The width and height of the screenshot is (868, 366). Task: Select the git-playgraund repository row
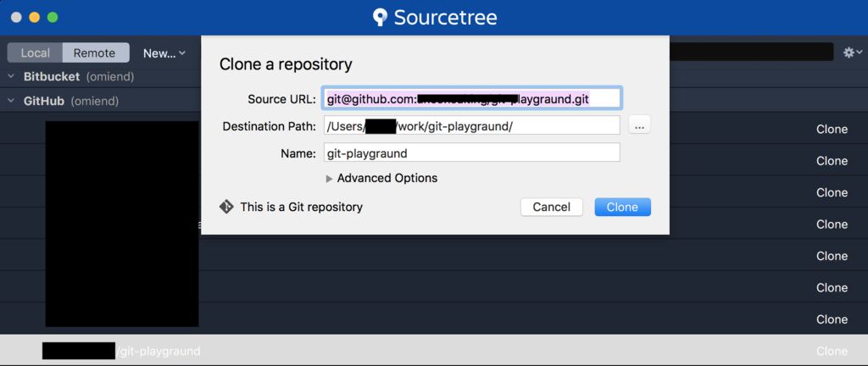[434, 351]
